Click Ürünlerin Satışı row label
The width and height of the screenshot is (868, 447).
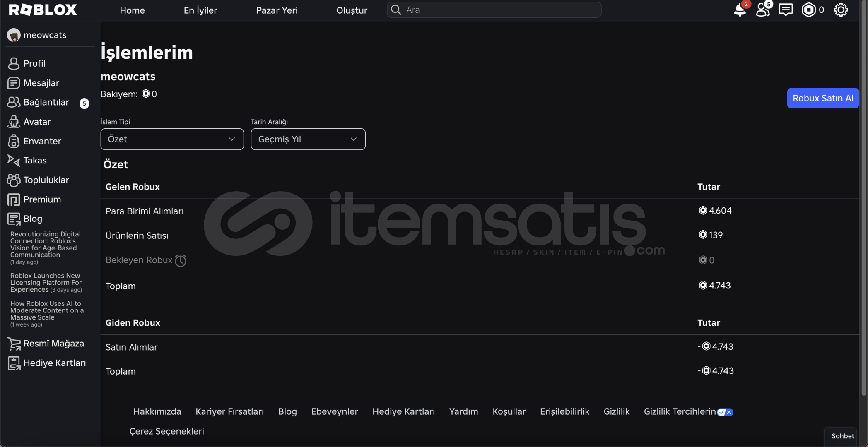tap(137, 236)
